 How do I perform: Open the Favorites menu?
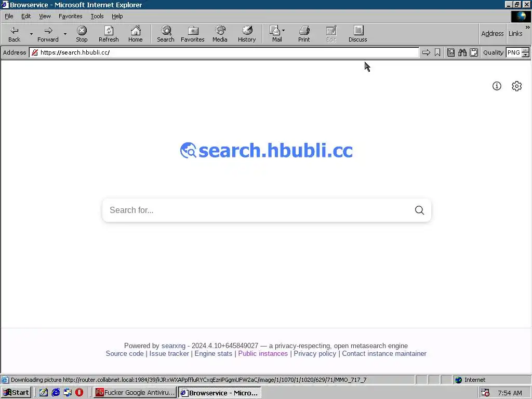click(x=70, y=16)
